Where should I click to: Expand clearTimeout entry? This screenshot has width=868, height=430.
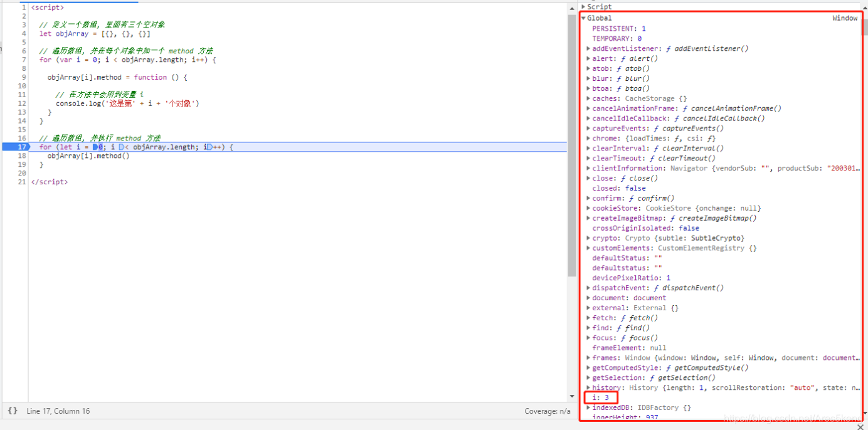588,158
